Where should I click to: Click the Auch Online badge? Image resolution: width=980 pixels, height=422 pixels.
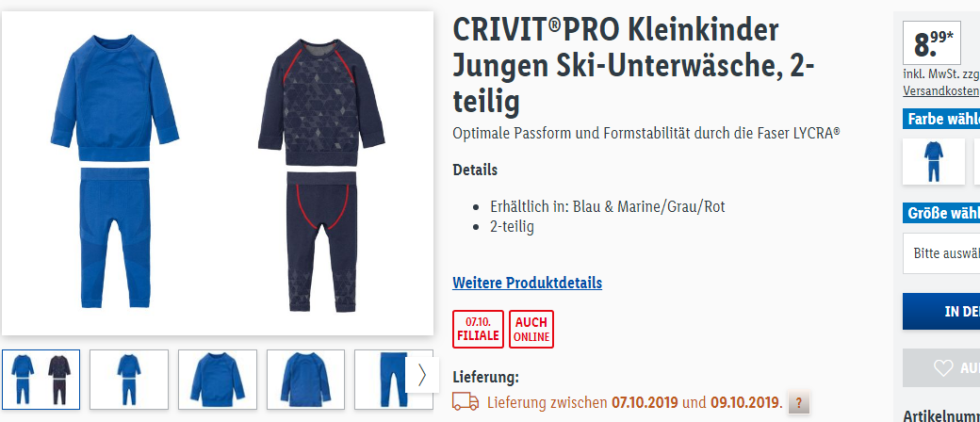coord(531,329)
